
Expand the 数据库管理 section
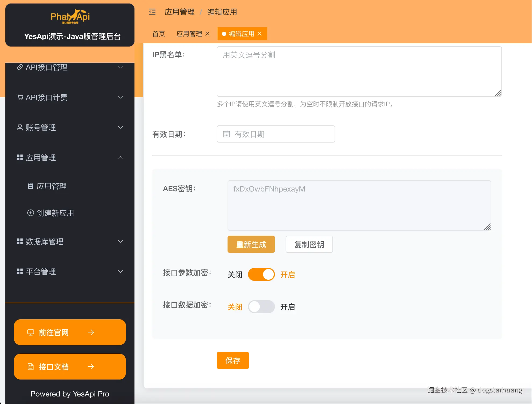pos(120,241)
